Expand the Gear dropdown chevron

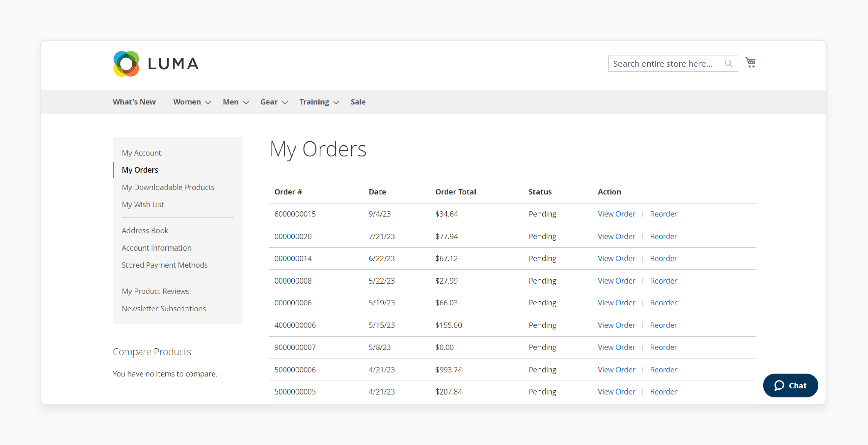[285, 102]
